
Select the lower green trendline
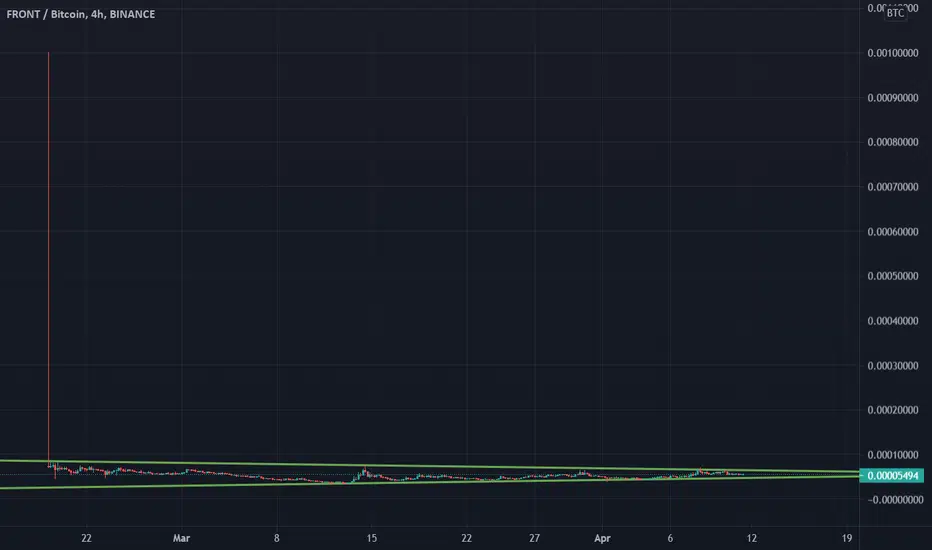430,482
